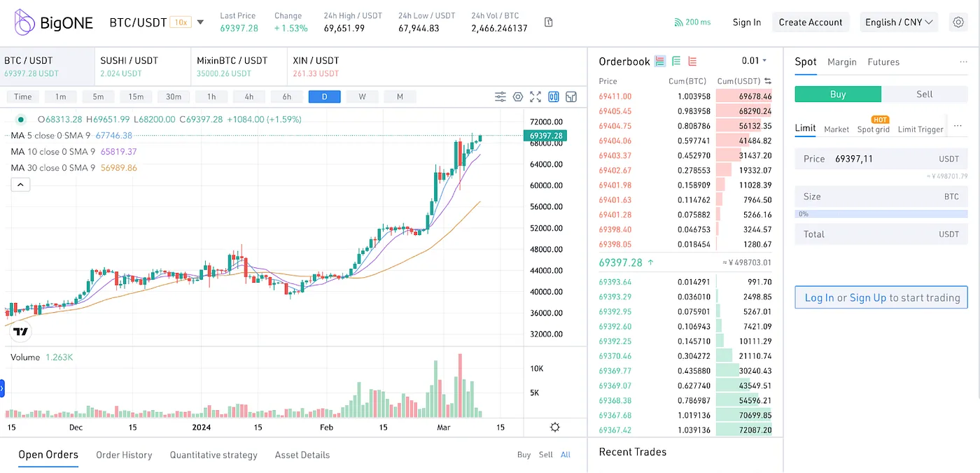This screenshot has height=473, width=980.
Task: Show only asks in orderbook
Action: click(692, 62)
